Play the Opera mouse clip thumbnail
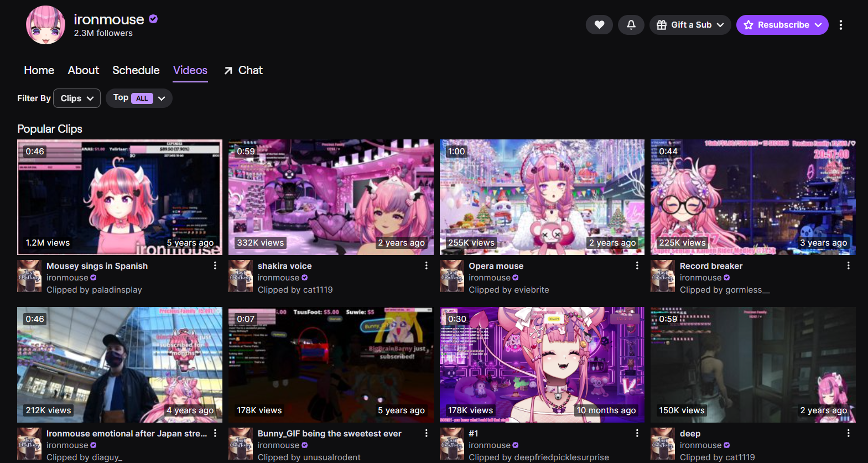 coord(542,197)
